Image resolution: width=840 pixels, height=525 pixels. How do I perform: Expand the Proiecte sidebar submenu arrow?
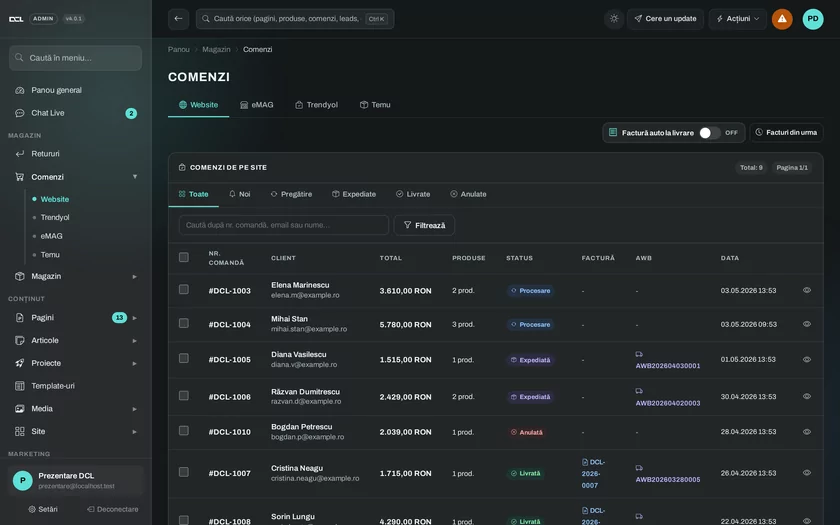tap(135, 363)
